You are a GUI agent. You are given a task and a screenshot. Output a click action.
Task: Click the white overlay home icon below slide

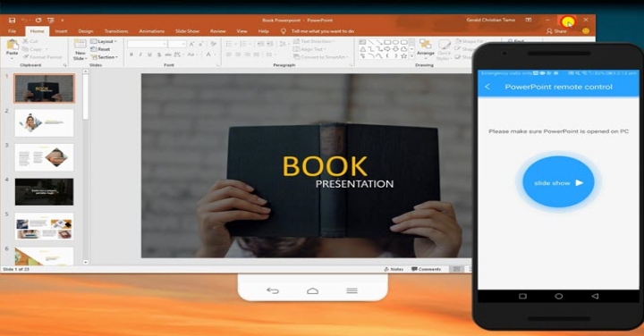tap(312, 290)
